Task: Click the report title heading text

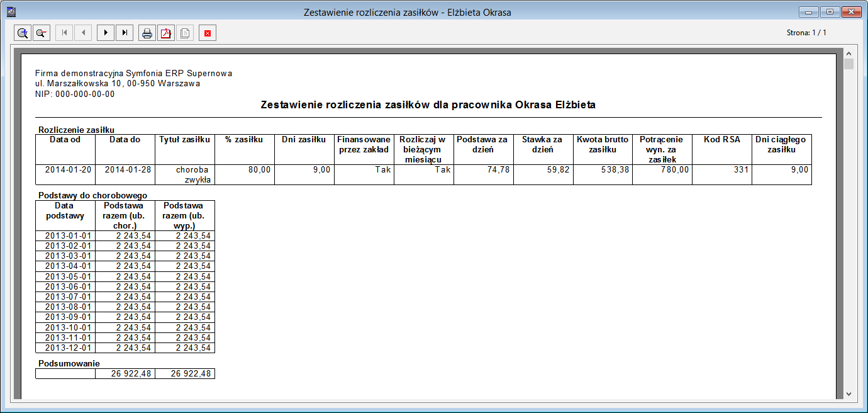Action: pyautogui.click(x=428, y=105)
